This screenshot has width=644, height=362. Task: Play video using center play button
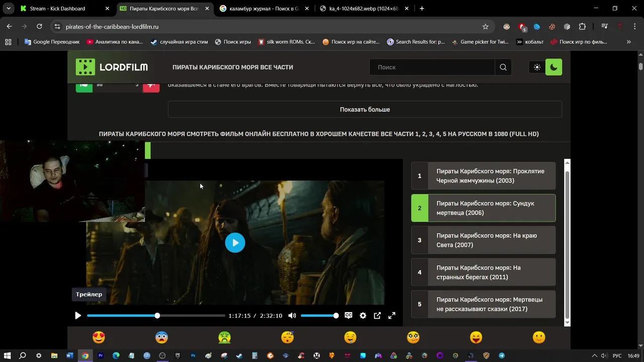235,243
